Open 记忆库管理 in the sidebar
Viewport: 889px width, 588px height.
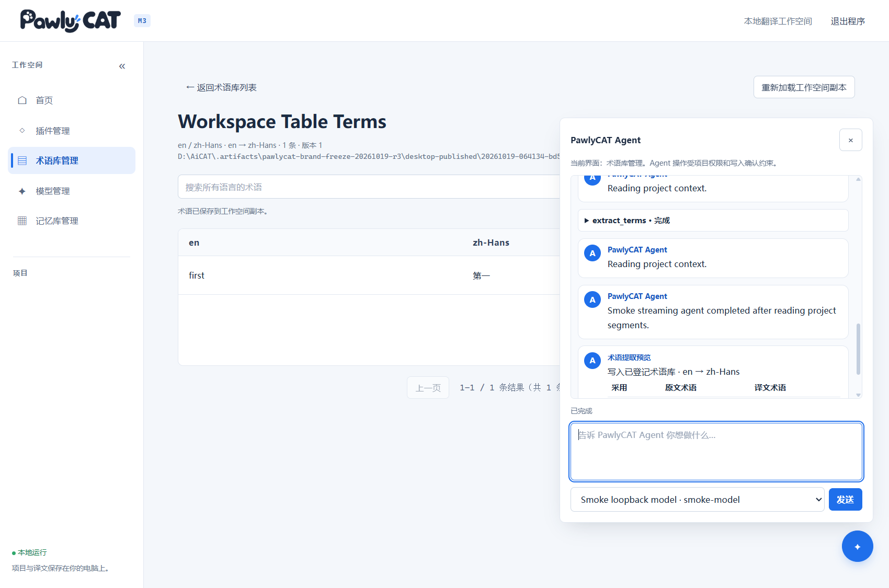click(x=72, y=221)
